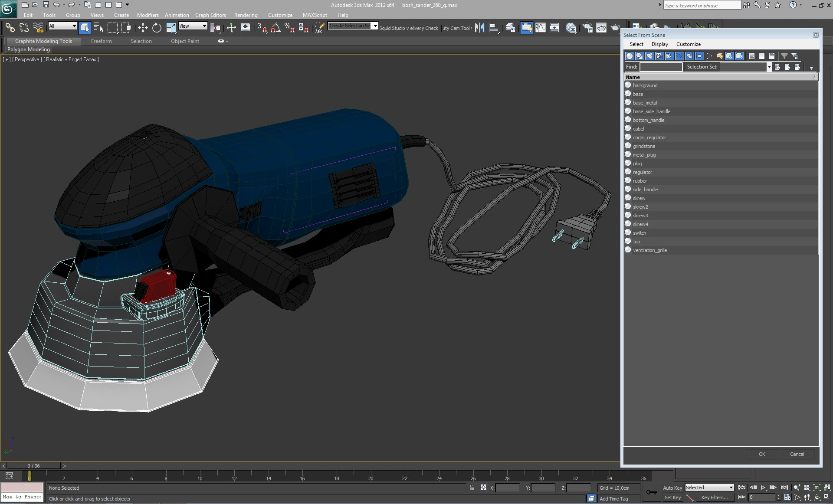833x504 pixels.
Task: Toggle the Graphite Modeling Tools ribbon button
Action: tap(527, 28)
